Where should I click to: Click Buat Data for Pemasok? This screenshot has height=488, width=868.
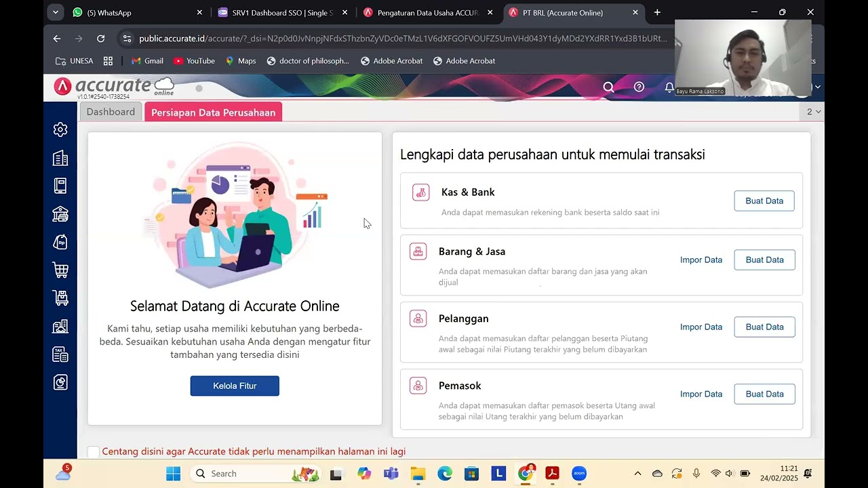coord(764,394)
